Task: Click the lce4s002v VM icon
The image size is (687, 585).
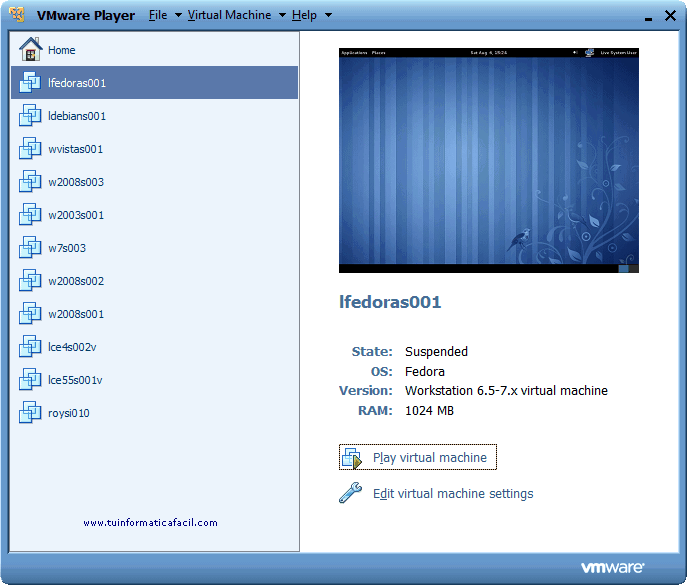Action: coord(30,346)
